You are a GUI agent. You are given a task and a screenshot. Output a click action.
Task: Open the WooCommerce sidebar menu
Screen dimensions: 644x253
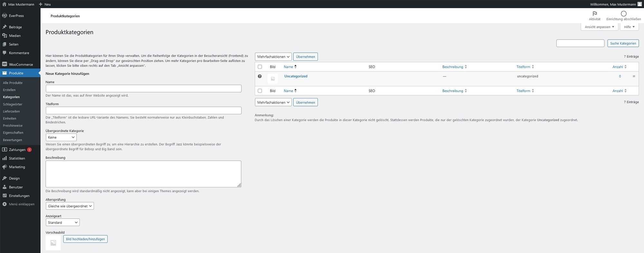pos(21,64)
